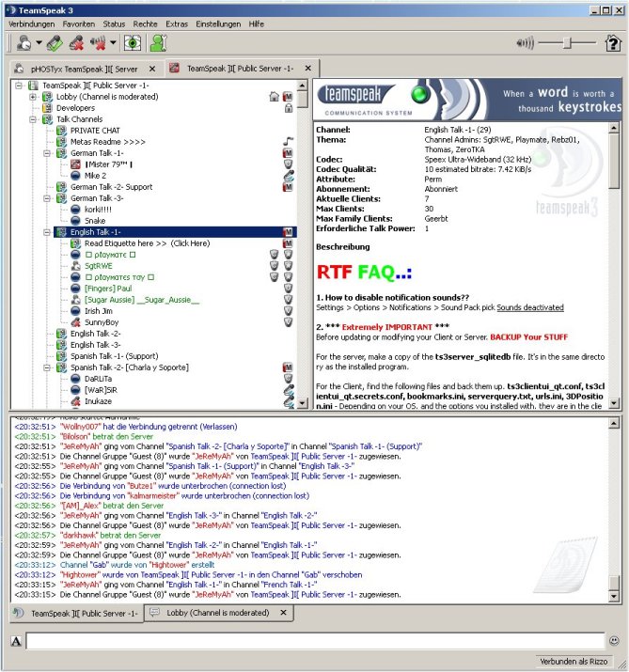Click SunnyBoy muted user icon
The image size is (629, 672).
[75, 322]
